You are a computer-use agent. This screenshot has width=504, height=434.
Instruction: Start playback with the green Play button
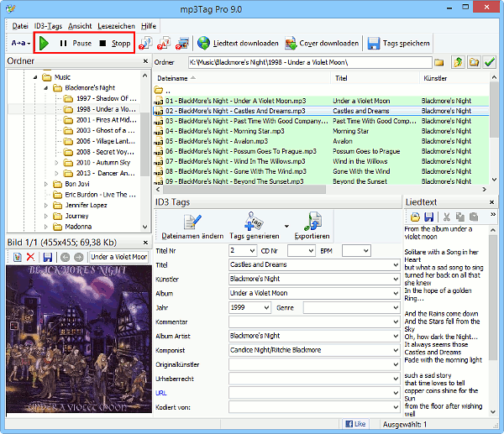[44, 43]
